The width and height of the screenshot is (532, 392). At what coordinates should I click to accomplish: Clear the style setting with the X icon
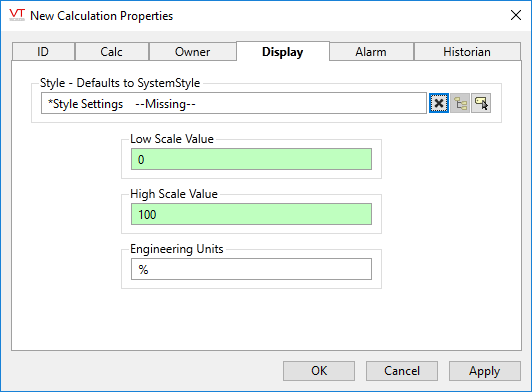pyautogui.click(x=439, y=103)
